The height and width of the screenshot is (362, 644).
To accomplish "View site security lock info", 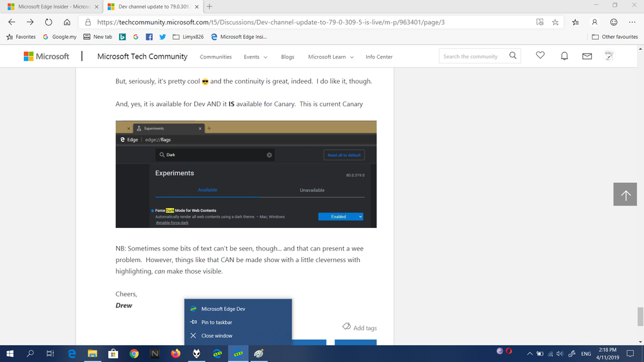I will [88, 22].
